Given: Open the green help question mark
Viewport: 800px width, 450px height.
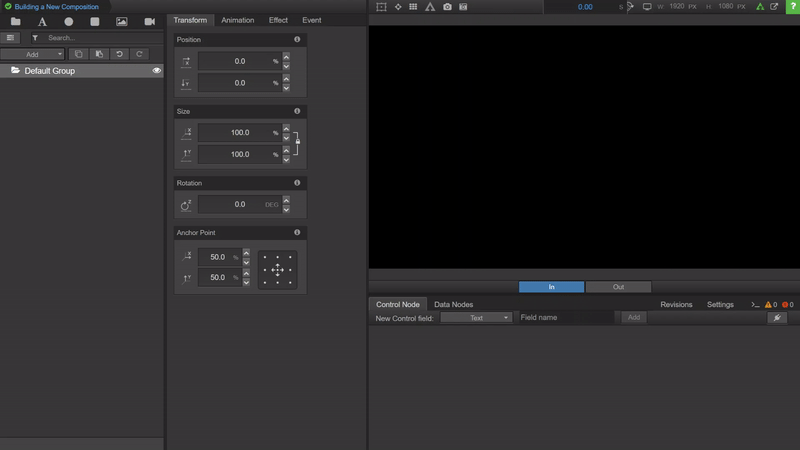Looking at the screenshot, I should tap(792, 7).
